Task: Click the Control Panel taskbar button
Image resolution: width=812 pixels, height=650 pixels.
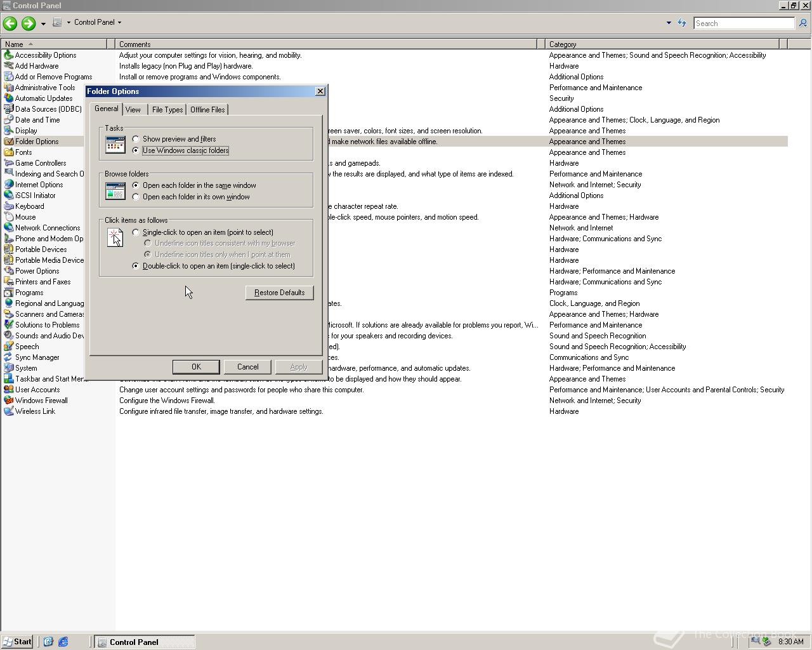Action: point(145,642)
